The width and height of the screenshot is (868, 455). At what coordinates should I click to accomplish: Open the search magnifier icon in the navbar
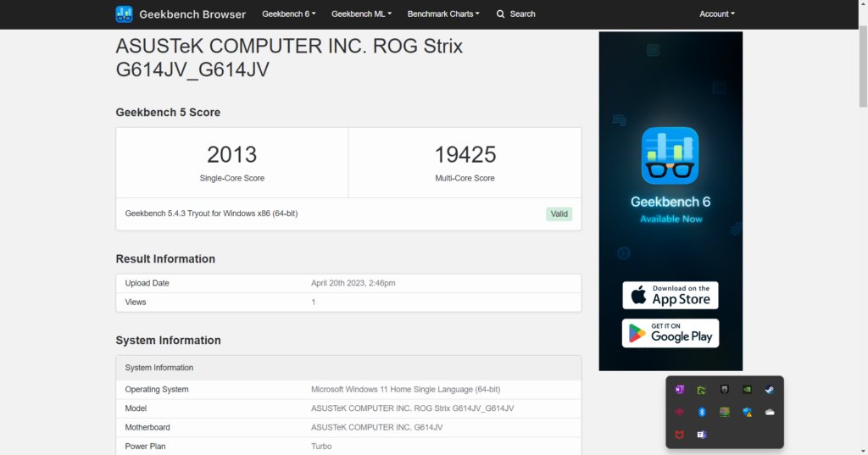[x=500, y=14]
